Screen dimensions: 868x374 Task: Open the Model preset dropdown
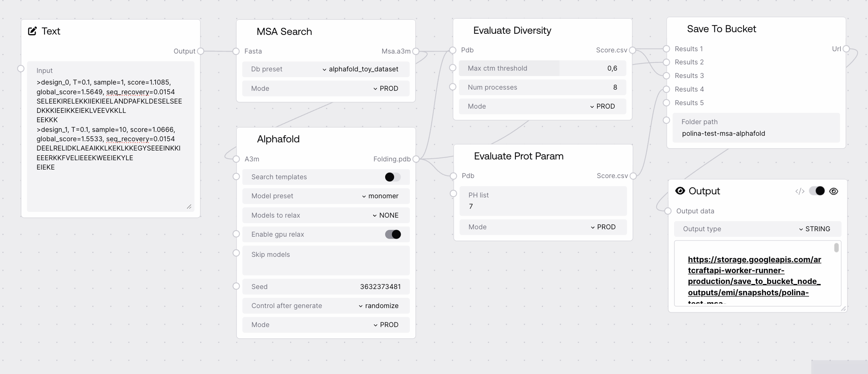pyautogui.click(x=380, y=196)
